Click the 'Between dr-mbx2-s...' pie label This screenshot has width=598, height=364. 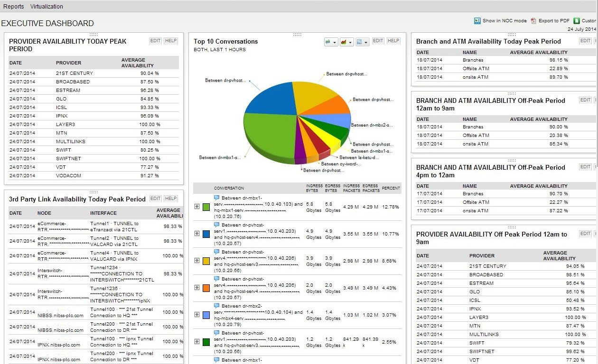pos(372,125)
